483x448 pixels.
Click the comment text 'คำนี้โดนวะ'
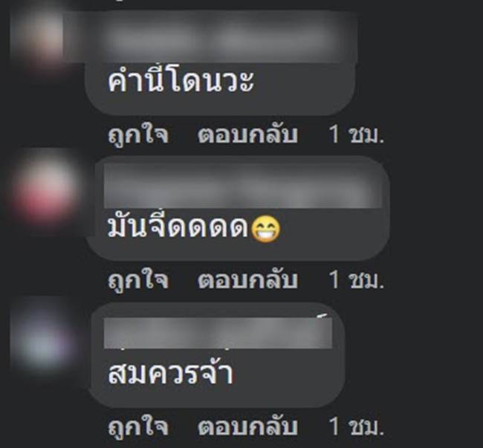pos(181,81)
